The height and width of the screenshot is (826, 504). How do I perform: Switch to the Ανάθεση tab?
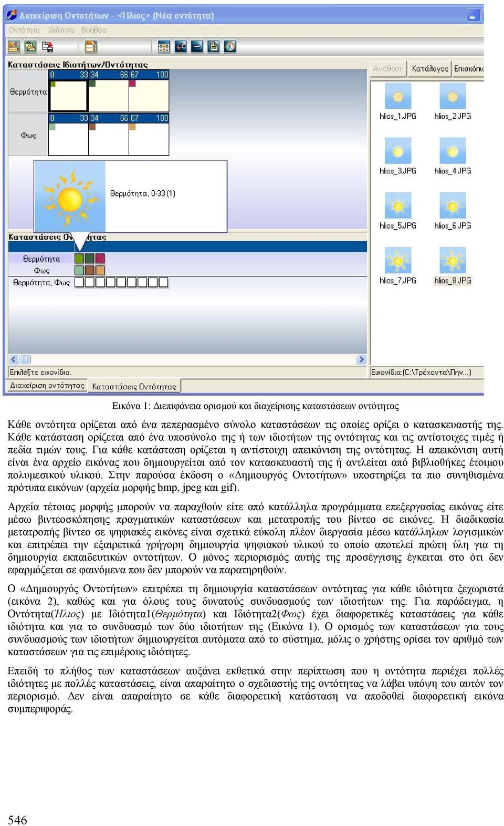coord(388,69)
